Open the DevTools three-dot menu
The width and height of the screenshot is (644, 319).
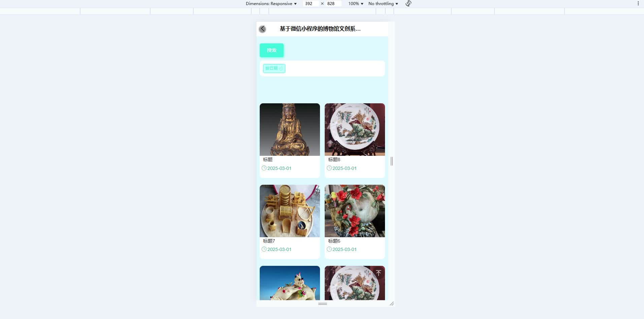coord(638,3)
